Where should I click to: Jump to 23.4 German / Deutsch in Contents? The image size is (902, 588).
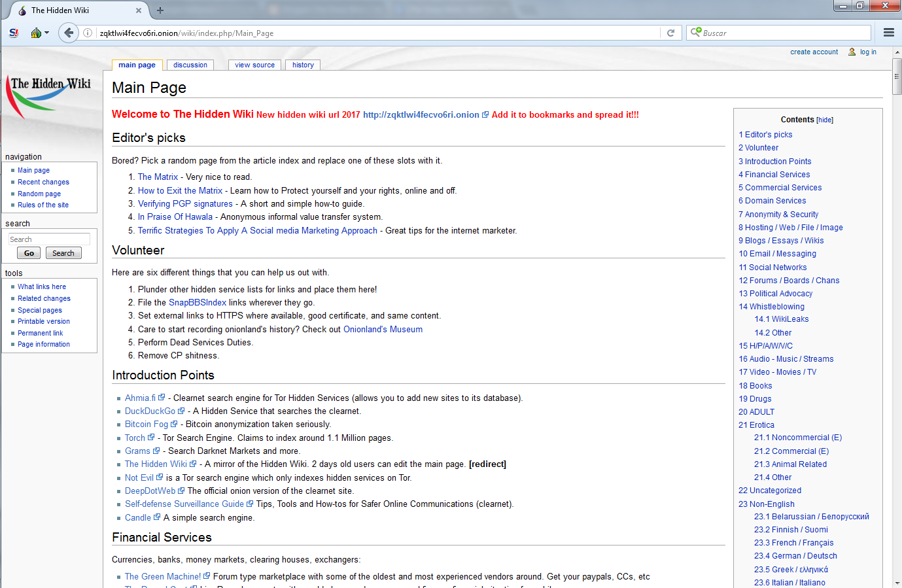[795, 556]
